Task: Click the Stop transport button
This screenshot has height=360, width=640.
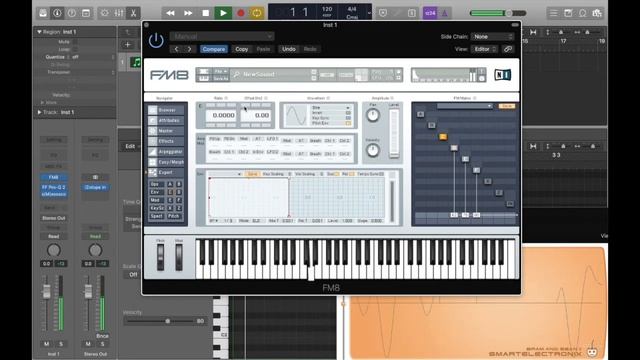Action: [x=205, y=13]
